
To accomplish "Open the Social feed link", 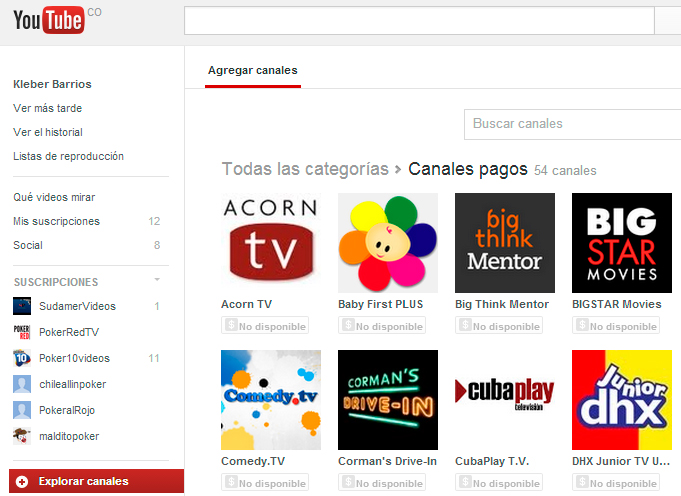I will pos(28,245).
